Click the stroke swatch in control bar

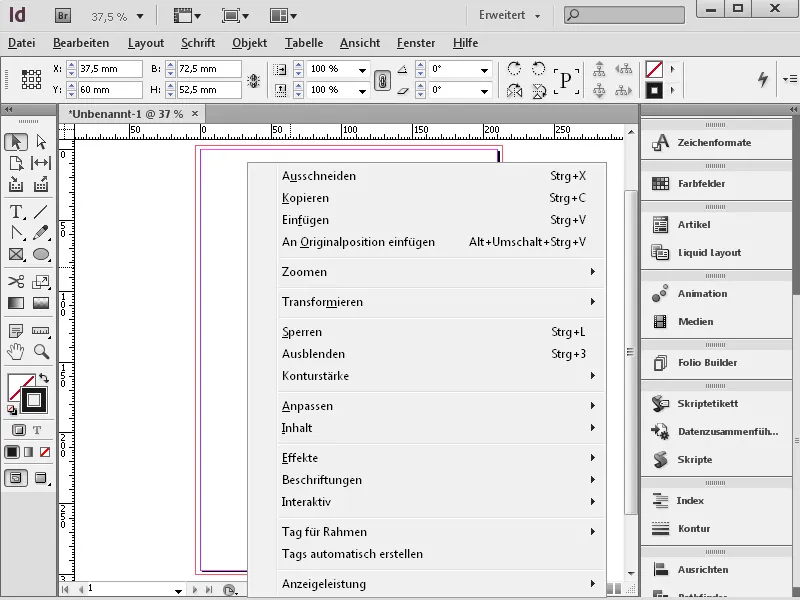point(654,91)
